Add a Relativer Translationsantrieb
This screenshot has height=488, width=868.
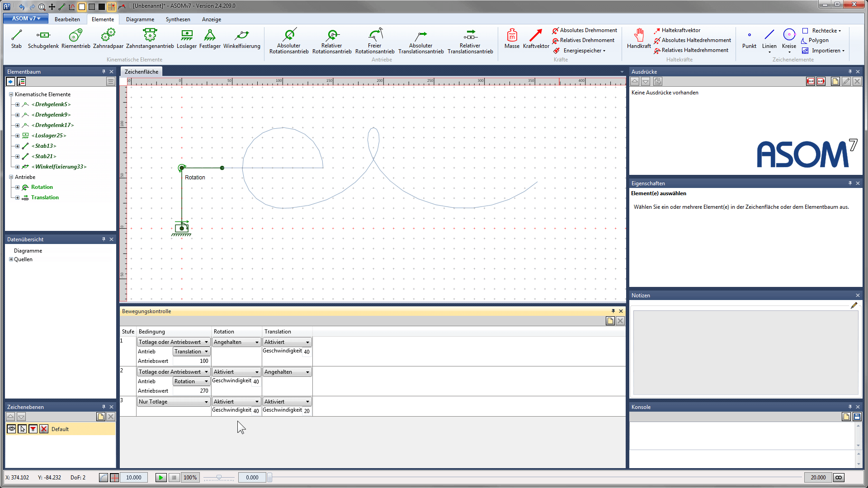point(470,42)
